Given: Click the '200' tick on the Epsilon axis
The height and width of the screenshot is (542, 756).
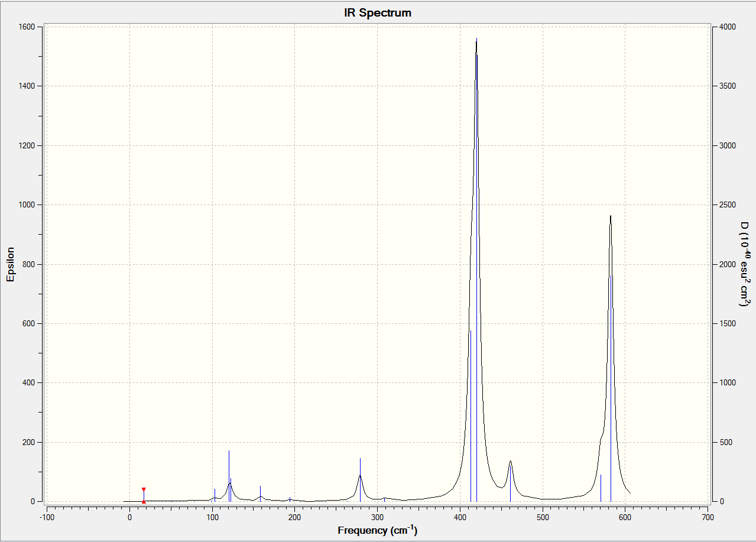Looking at the screenshot, I should [28, 442].
